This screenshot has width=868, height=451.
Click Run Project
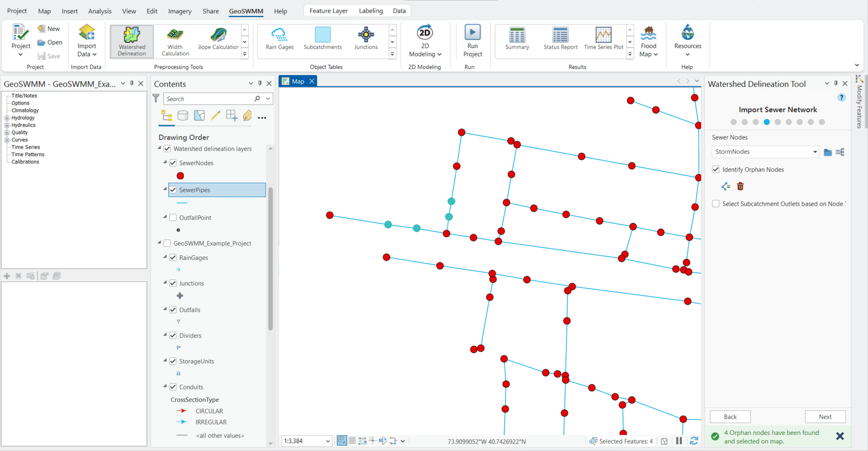coord(472,40)
